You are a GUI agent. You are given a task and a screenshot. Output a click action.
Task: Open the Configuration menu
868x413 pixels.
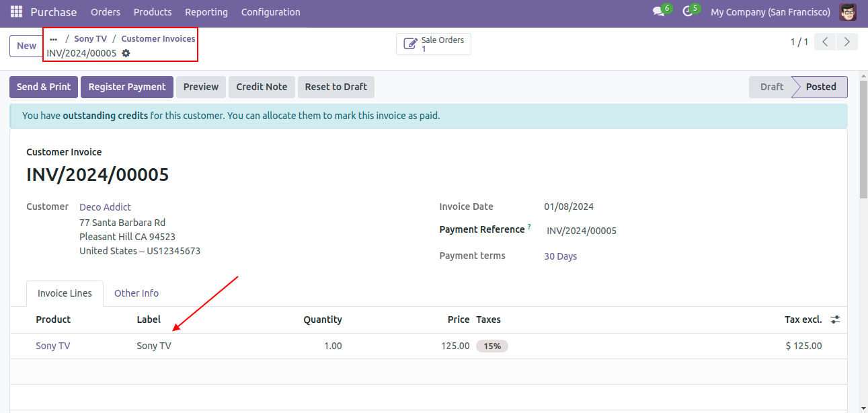click(271, 12)
